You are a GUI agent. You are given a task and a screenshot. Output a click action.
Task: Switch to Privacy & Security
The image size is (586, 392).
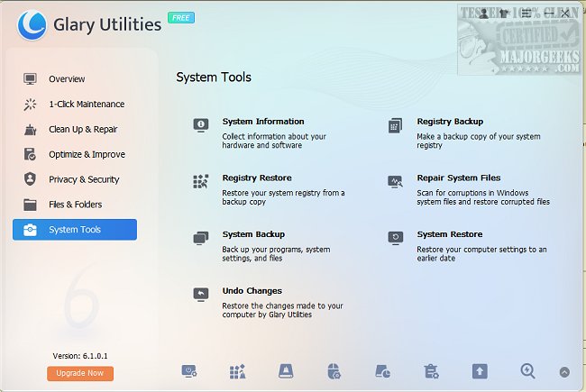pos(74,179)
